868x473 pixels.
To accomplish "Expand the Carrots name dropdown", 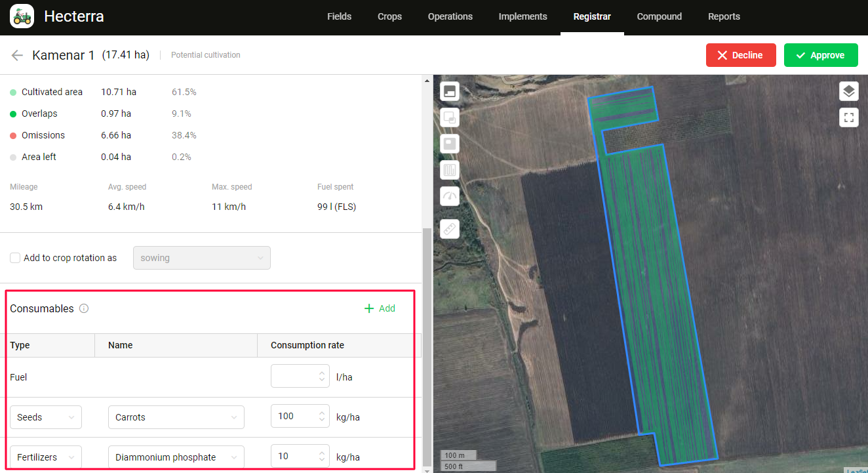I will [176, 417].
